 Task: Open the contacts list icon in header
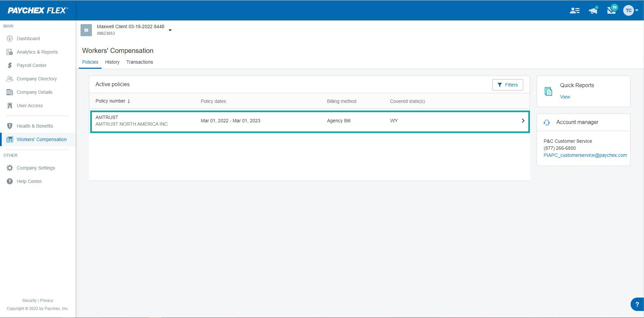point(575,11)
